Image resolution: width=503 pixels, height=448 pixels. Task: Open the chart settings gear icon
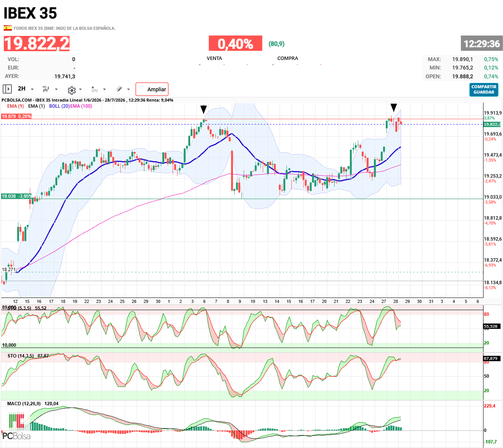pos(71,90)
